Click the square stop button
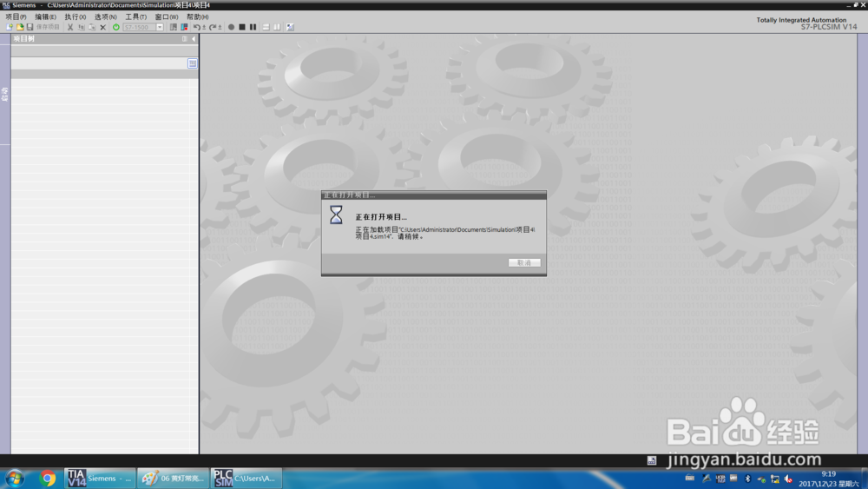This screenshot has width=868, height=489. (242, 27)
